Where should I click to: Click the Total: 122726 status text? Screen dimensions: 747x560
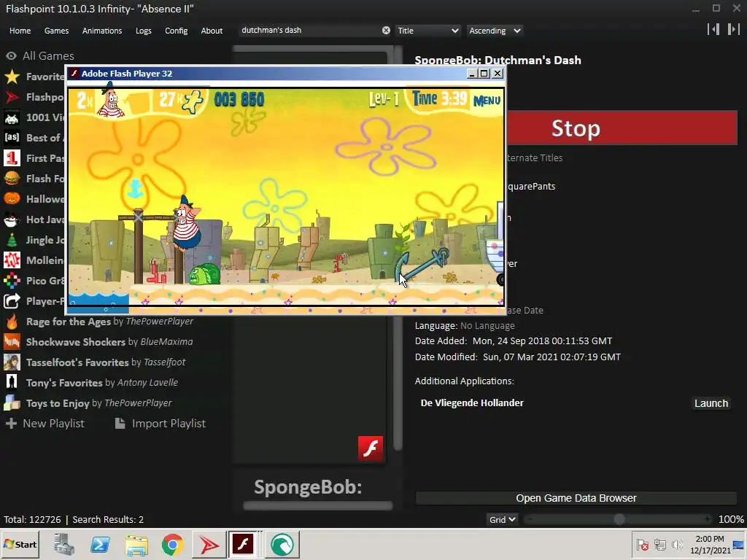click(x=32, y=519)
